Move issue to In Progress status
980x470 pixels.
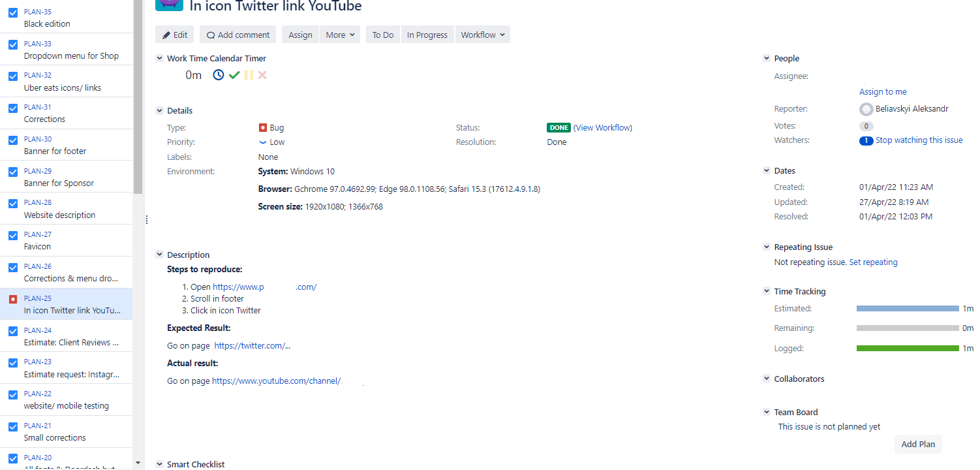[x=427, y=35]
